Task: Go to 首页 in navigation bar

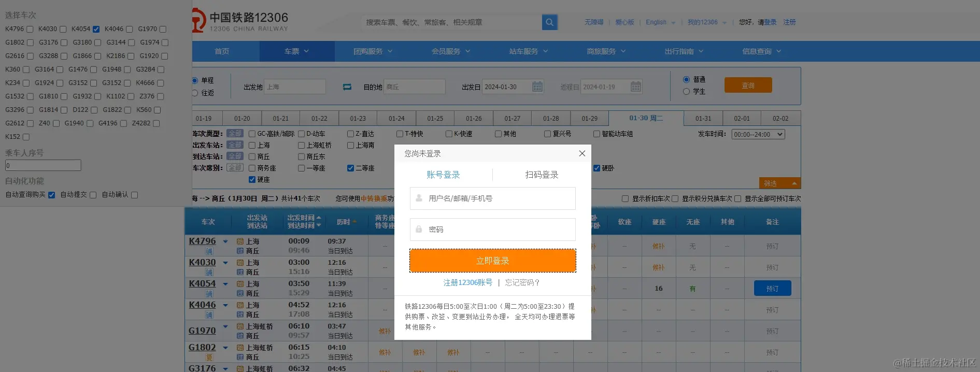Action: [x=222, y=51]
